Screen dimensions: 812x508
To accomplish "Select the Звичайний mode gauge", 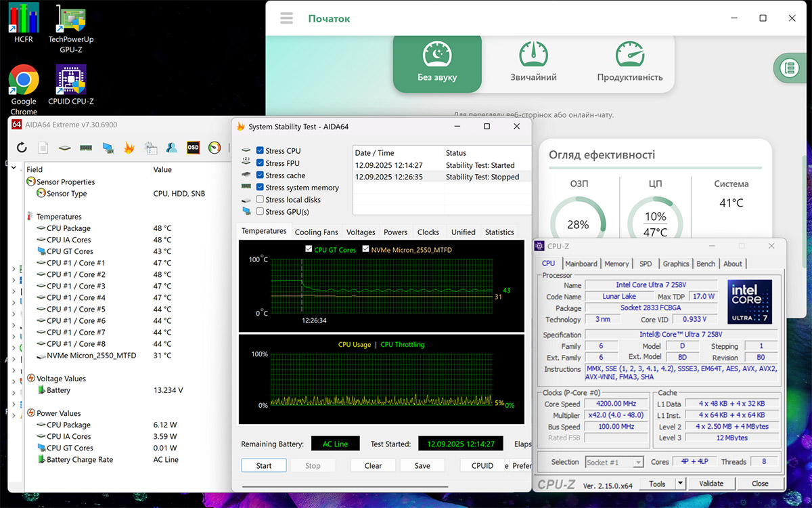I will point(533,62).
